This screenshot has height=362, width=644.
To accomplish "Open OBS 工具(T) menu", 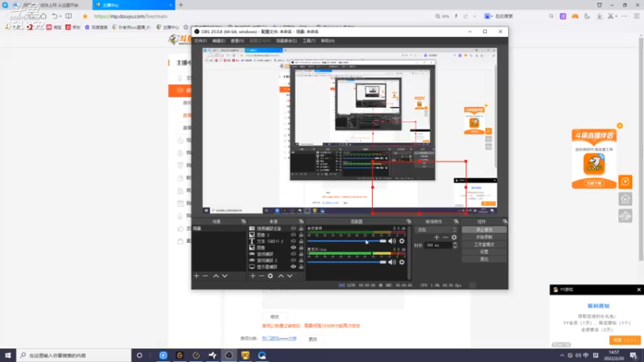I will pos(309,41).
